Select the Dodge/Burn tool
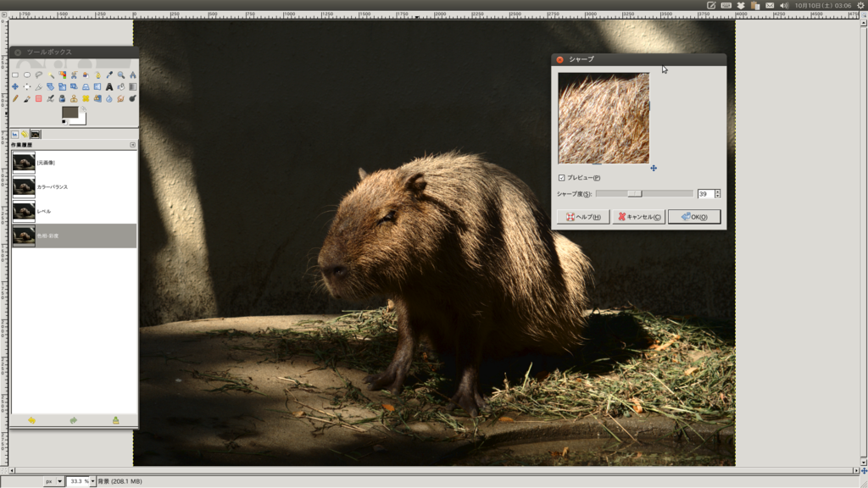Viewport: 868px width, 488px height. point(132,98)
